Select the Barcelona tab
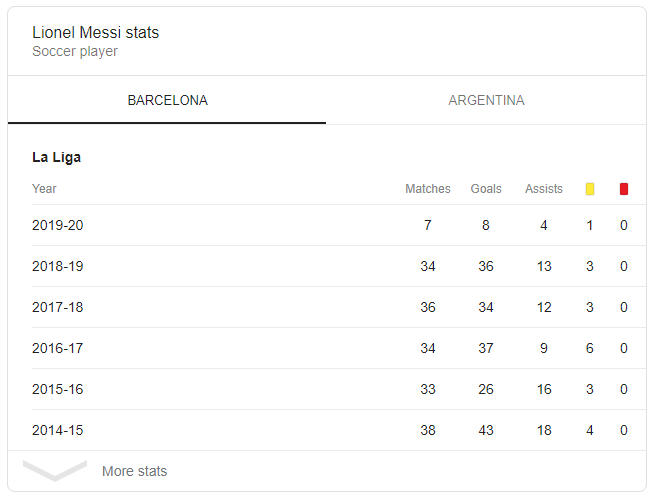This screenshot has height=497, width=653. [167, 101]
